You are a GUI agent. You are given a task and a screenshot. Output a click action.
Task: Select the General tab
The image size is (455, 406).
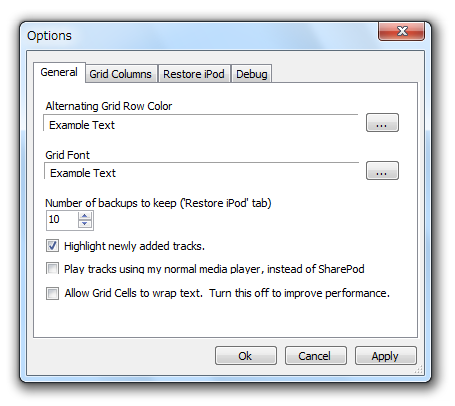coord(59,72)
